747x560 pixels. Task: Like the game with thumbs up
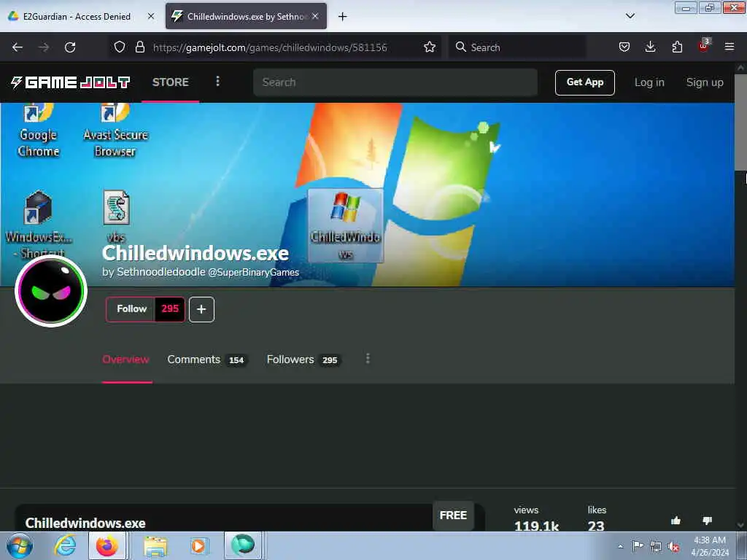pos(676,521)
